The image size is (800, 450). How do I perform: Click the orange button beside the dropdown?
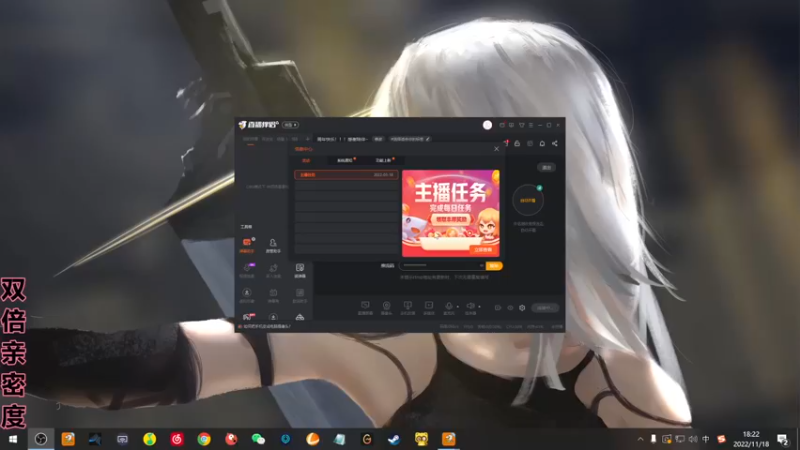point(494,265)
